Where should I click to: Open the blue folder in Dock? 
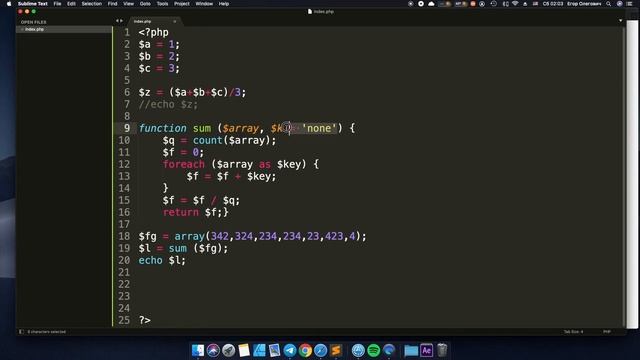click(x=411, y=350)
